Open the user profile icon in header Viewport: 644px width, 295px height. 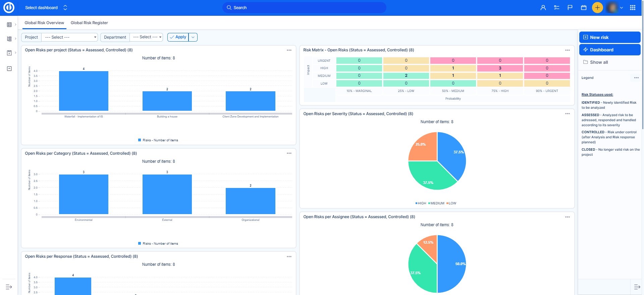pyautogui.click(x=543, y=7)
